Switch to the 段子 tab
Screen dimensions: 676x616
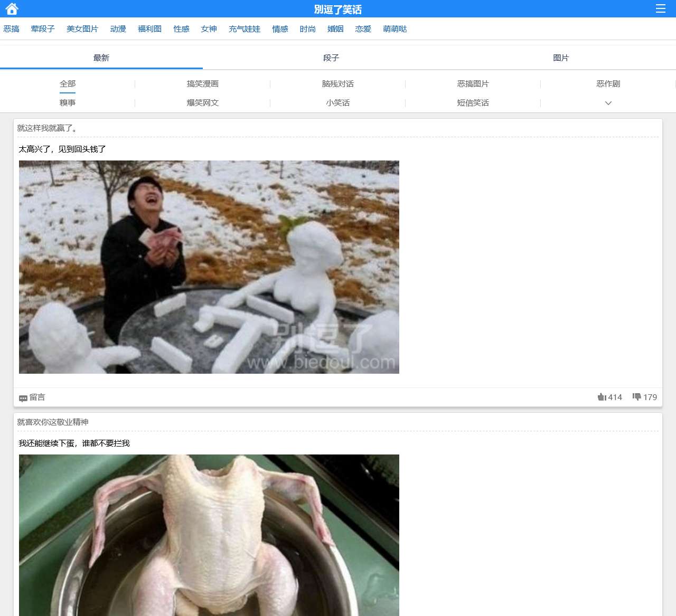tap(331, 58)
